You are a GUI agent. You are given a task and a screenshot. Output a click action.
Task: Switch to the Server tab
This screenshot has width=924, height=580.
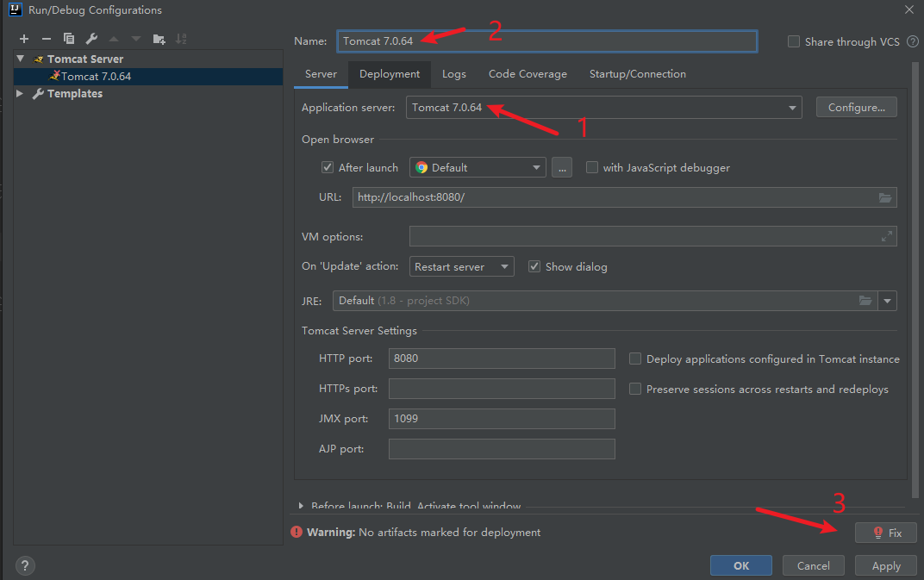tap(322, 74)
